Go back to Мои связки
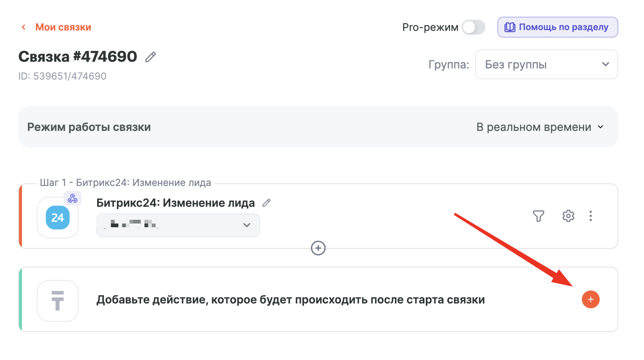 63,27
